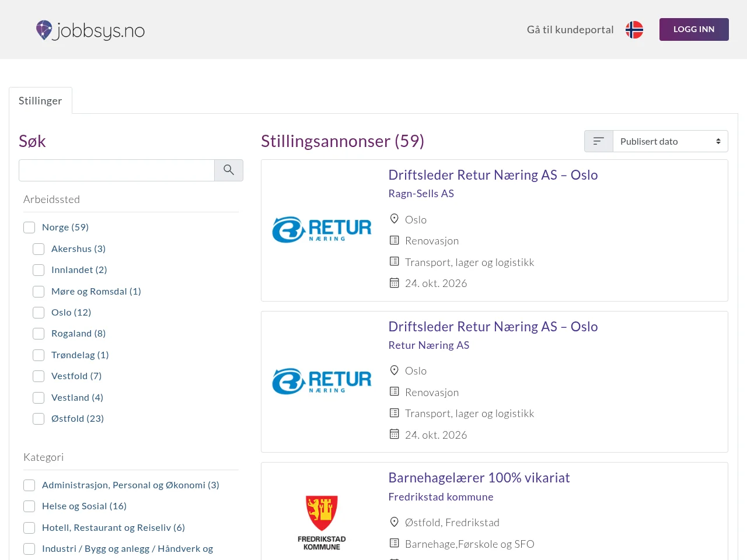Screen dimensions: 747x560
Task: Click Retur Næring logo in Retur Næring AS listing
Action: point(322,381)
